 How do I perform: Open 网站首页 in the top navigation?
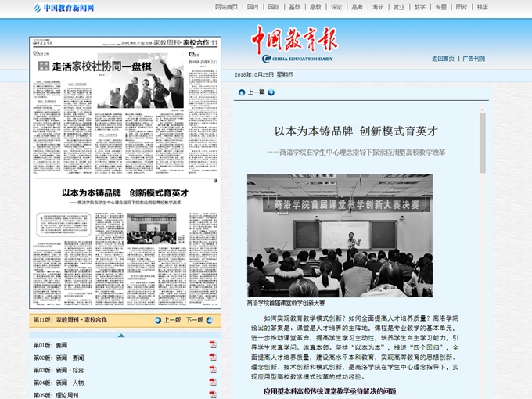(226, 7)
